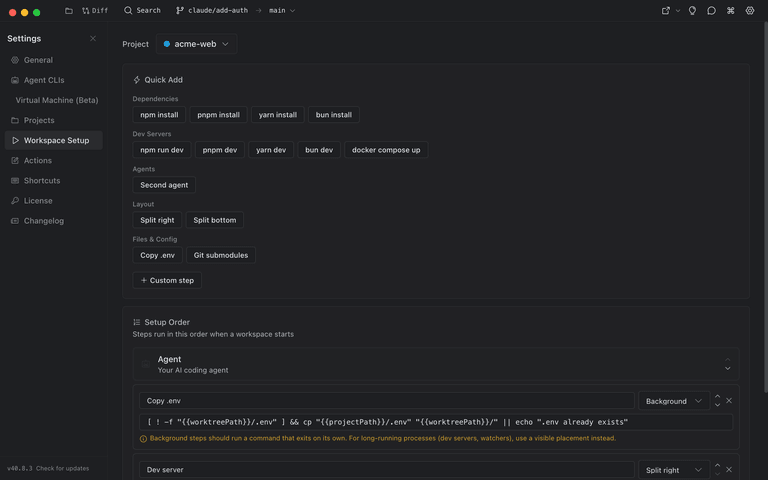Move the Copy .env step up
Screen dimensions: 768x480
pyautogui.click(x=717, y=397)
